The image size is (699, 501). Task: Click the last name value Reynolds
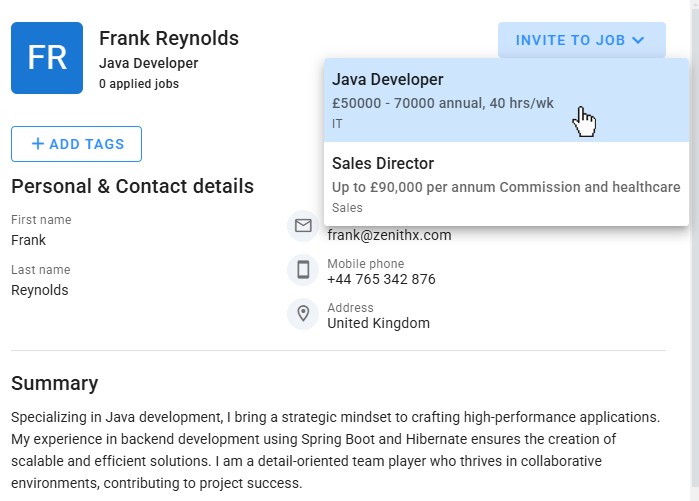pos(40,290)
